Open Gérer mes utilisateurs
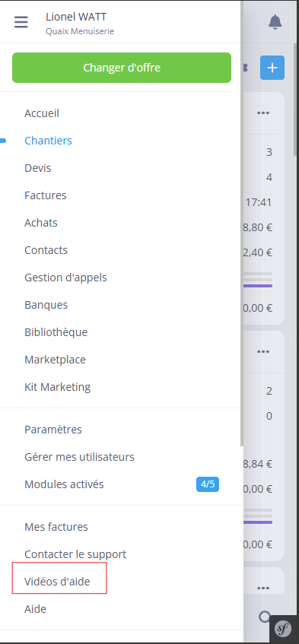Image resolution: width=299 pixels, height=644 pixels. pyautogui.click(x=79, y=457)
